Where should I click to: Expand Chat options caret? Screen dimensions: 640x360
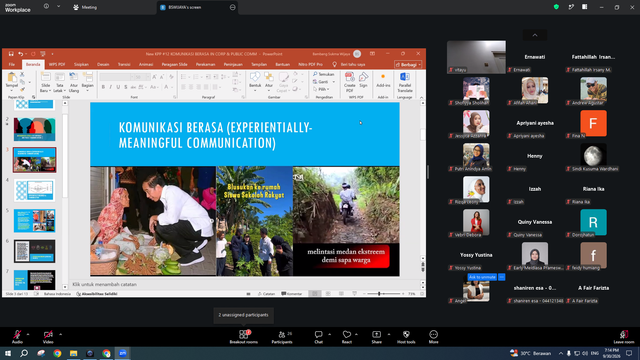329,334
